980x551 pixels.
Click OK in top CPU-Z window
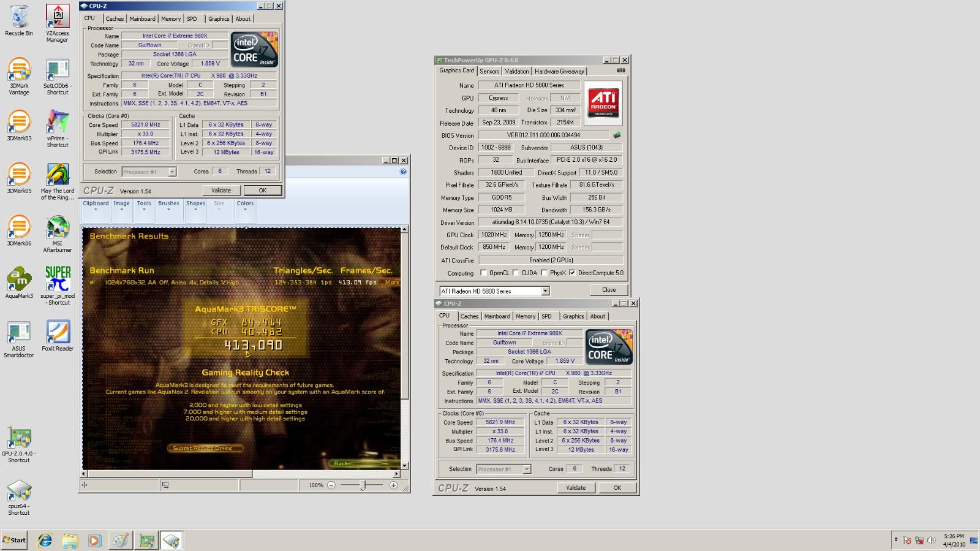pyautogui.click(x=263, y=191)
